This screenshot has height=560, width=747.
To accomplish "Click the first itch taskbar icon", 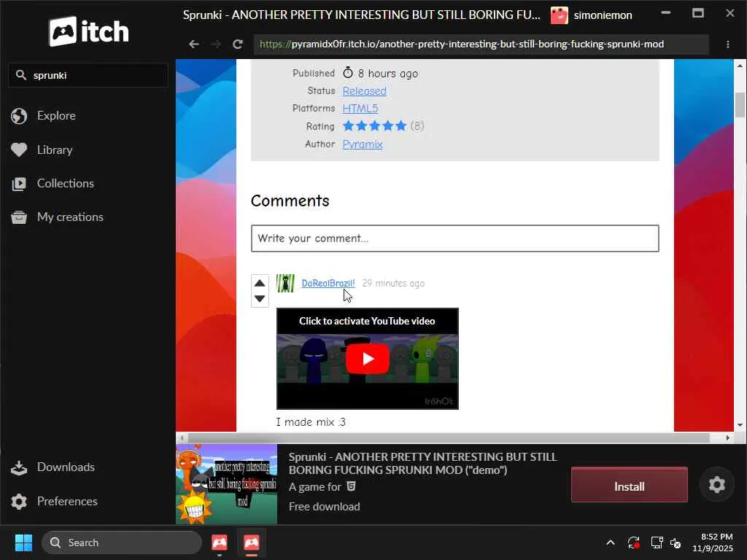I will click(219, 542).
